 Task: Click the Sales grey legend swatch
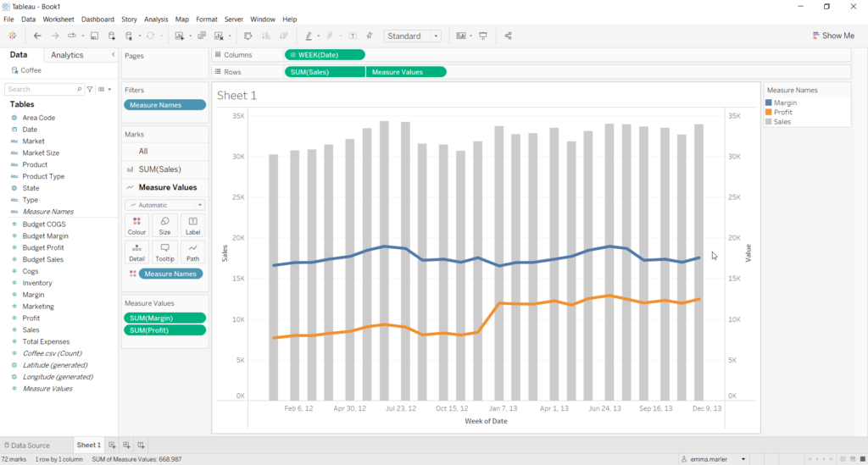pos(768,122)
